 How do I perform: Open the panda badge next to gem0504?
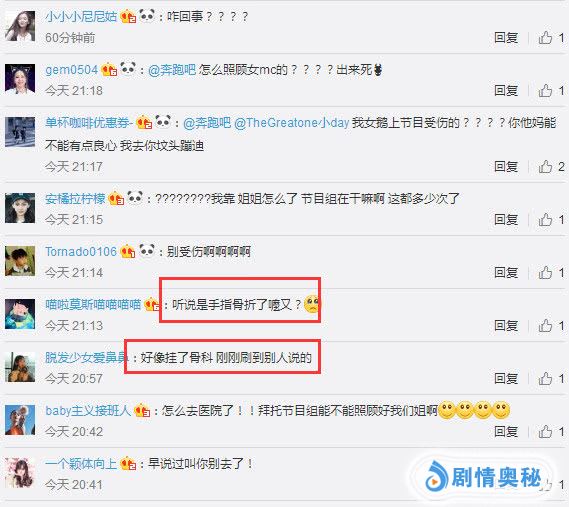(128, 68)
